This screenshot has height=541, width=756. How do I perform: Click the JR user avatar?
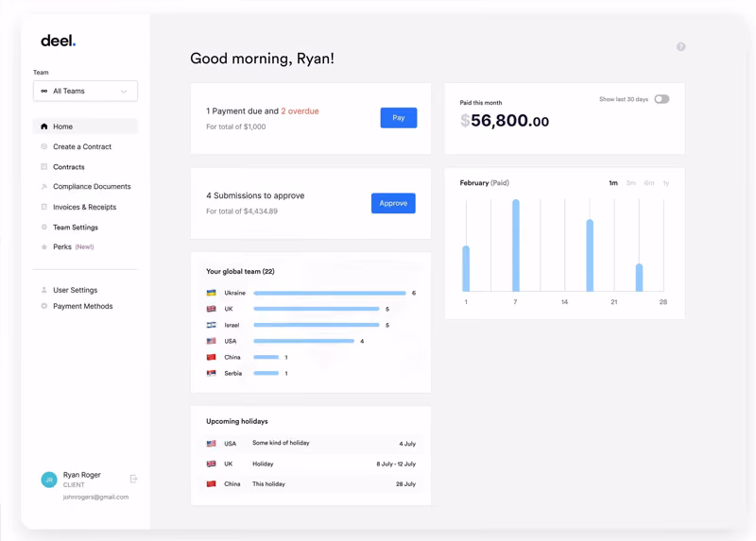(49, 480)
